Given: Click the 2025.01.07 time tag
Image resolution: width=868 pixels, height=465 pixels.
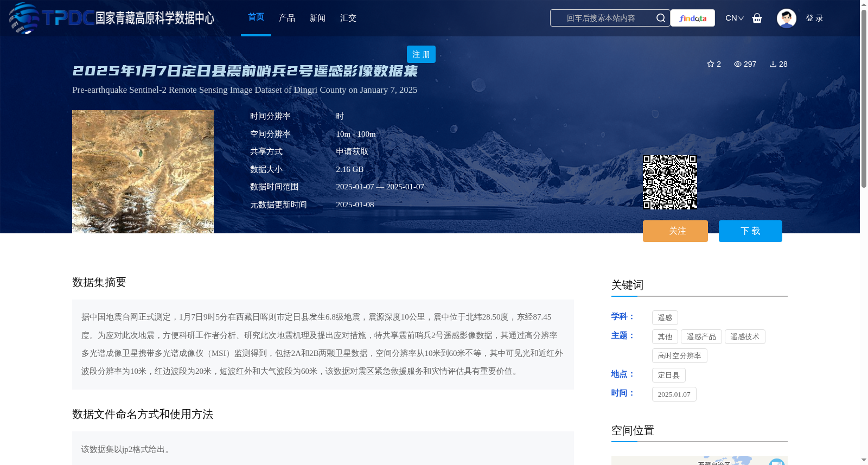Looking at the screenshot, I should (x=674, y=394).
